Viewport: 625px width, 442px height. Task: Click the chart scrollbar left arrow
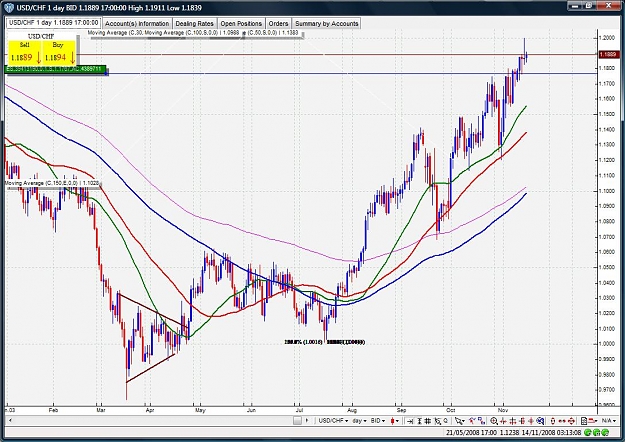point(10,420)
